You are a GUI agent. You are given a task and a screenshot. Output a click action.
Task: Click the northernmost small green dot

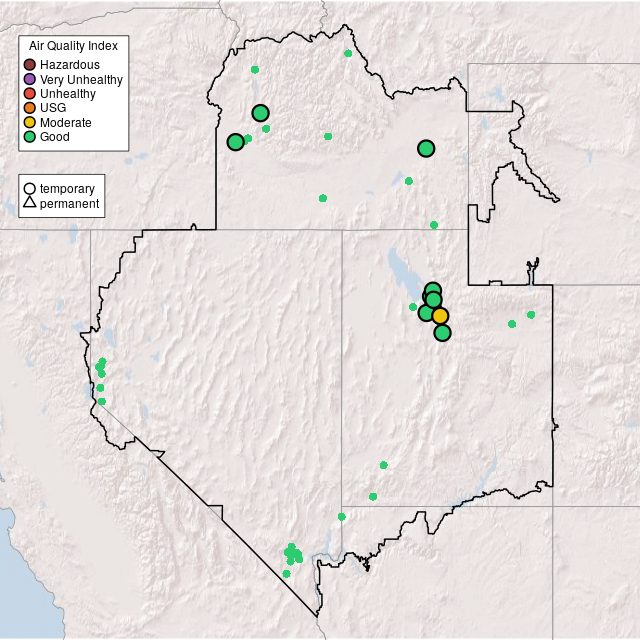(x=348, y=53)
